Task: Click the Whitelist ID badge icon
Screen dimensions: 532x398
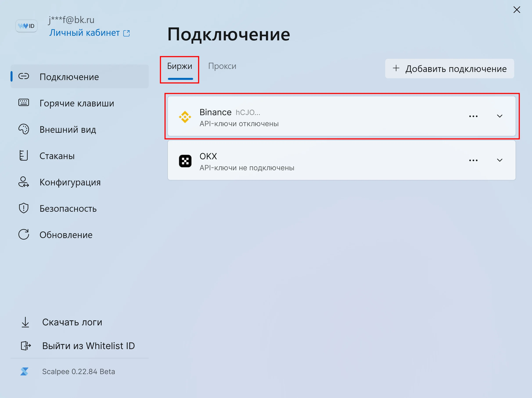Action: 26,26
